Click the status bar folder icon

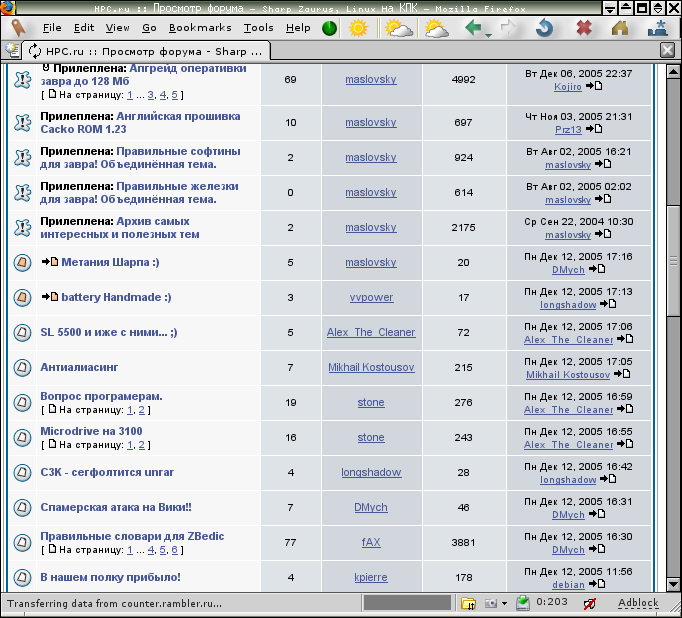(x=468, y=603)
